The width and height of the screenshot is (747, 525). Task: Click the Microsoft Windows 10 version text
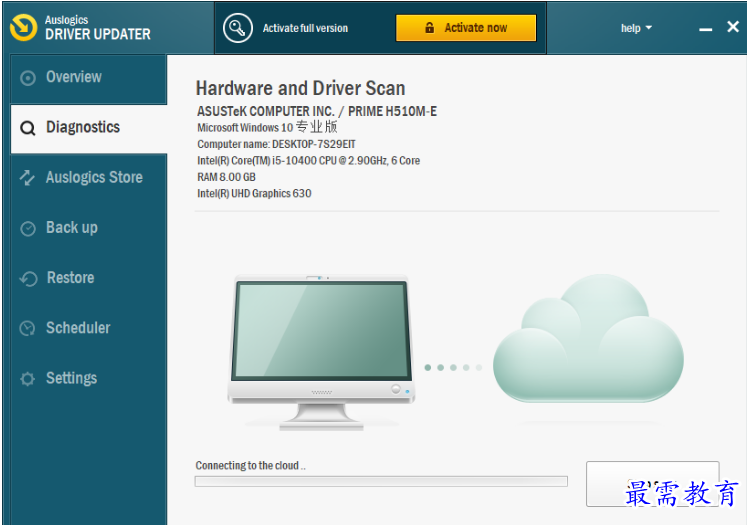[x=267, y=127]
